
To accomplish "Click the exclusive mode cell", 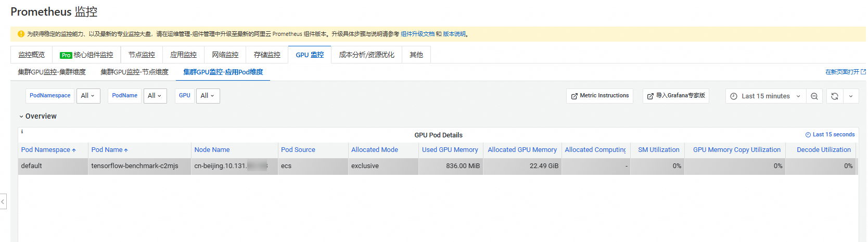I will tap(383, 167).
